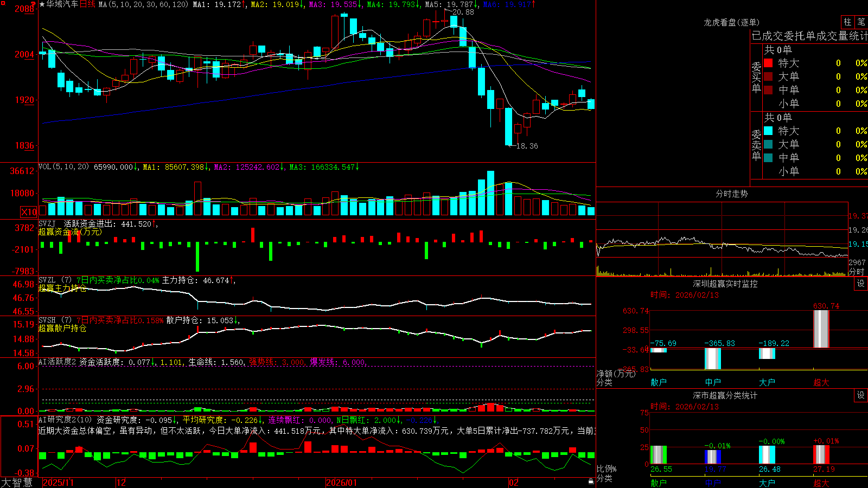Click the 时间: 2026/02/13 in 深圳超赢实时监控

(685, 295)
